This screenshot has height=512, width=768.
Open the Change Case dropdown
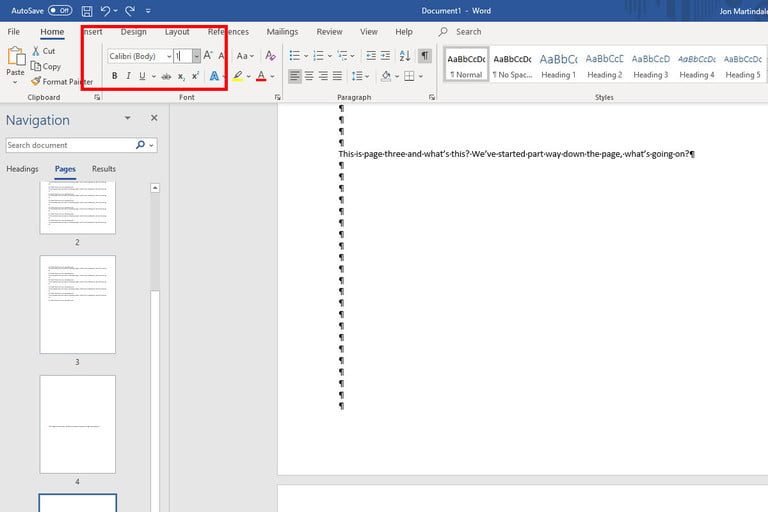click(245, 56)
